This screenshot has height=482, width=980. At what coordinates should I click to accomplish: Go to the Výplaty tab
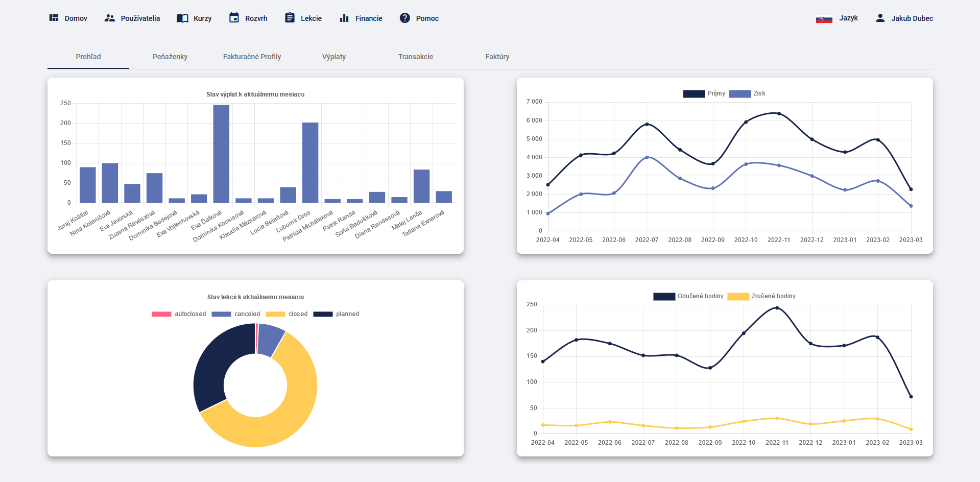334,57
